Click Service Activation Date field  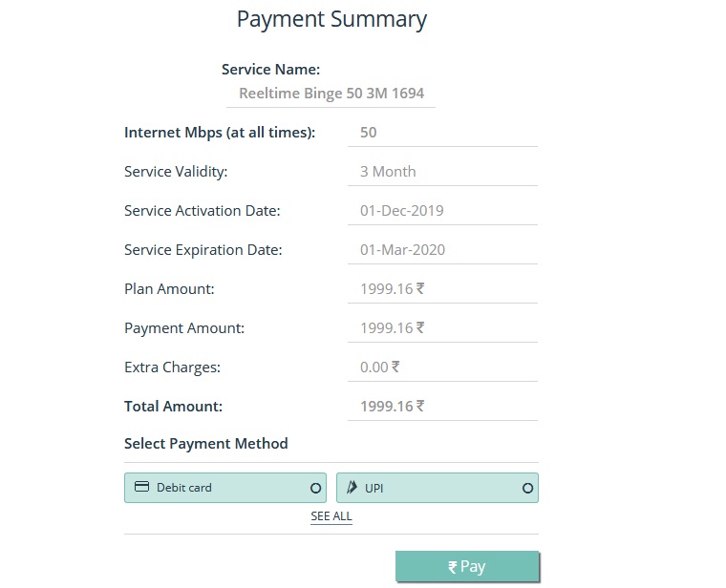coord(443,211)
